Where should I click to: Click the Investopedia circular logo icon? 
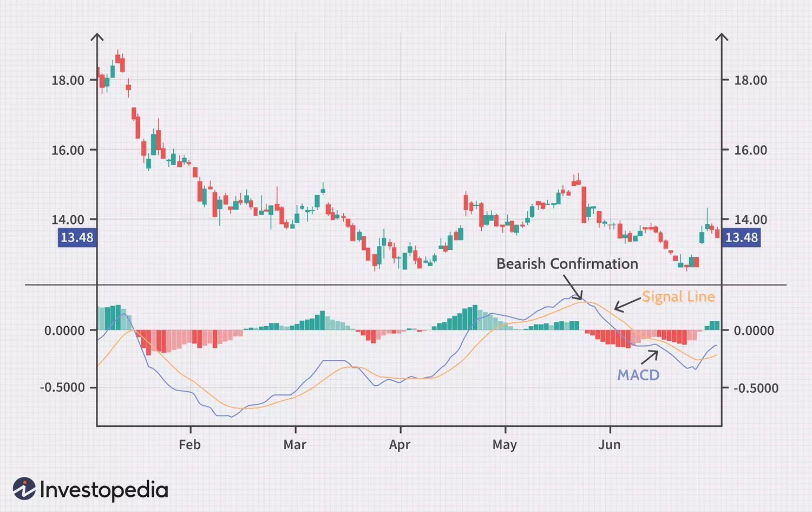24,489
